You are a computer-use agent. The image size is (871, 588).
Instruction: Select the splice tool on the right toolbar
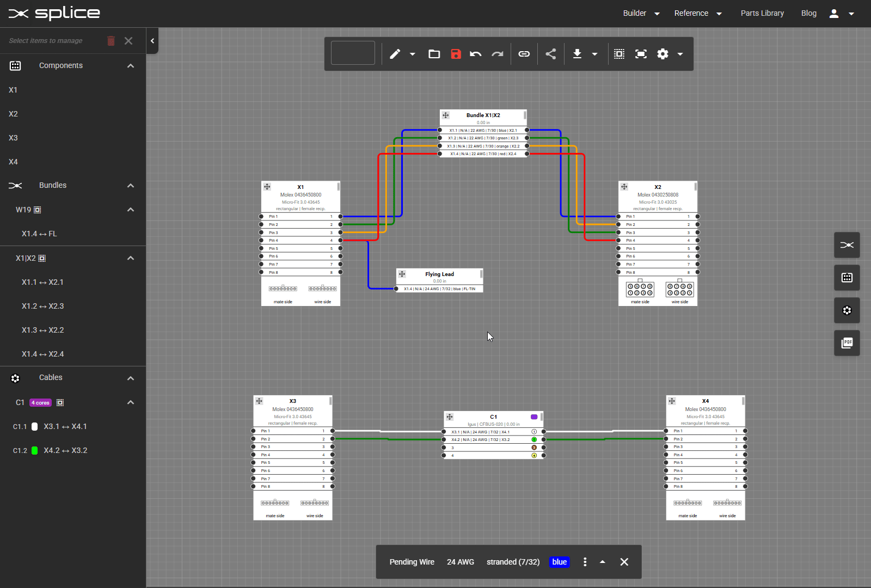847,245
